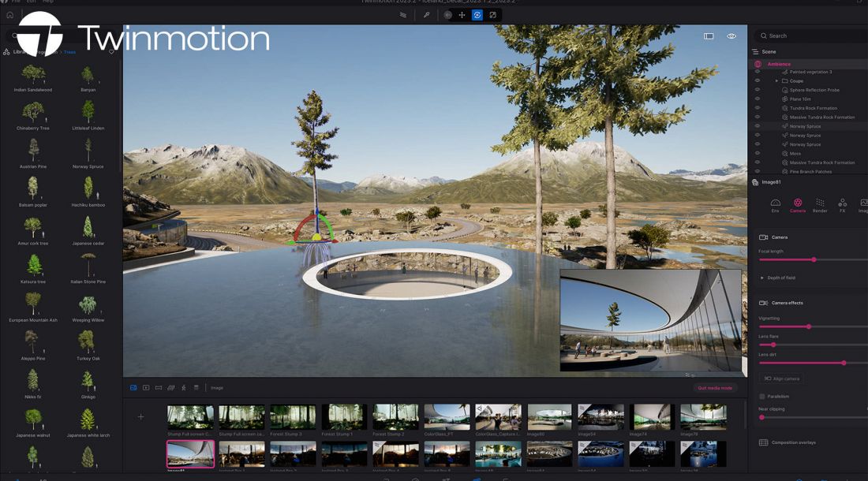The image size is (868, 481).
Task: Open the Env settings tab
Action: (775, 206)
